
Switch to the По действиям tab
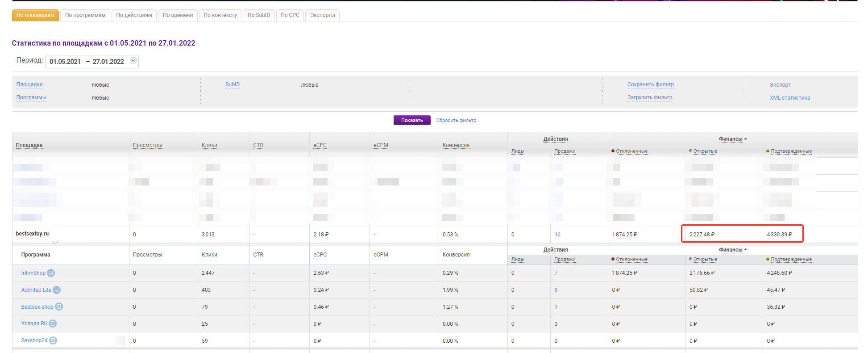[x=134, y=15]
